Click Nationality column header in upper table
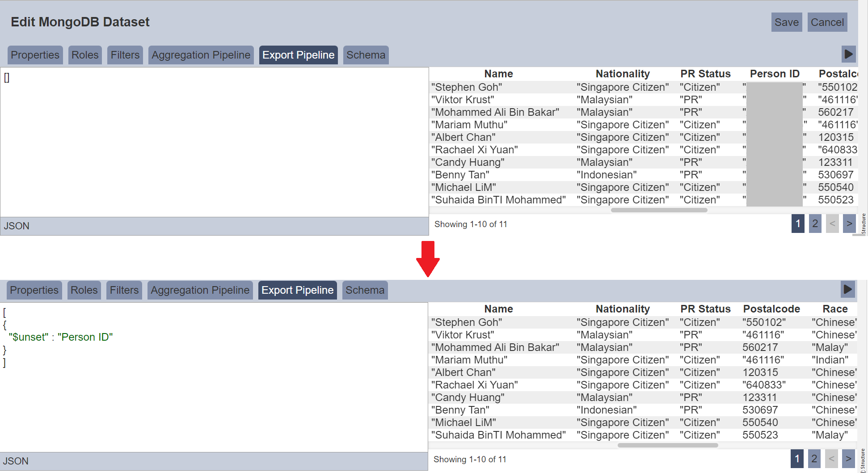 pyautogui.click(x=623, y=74)
